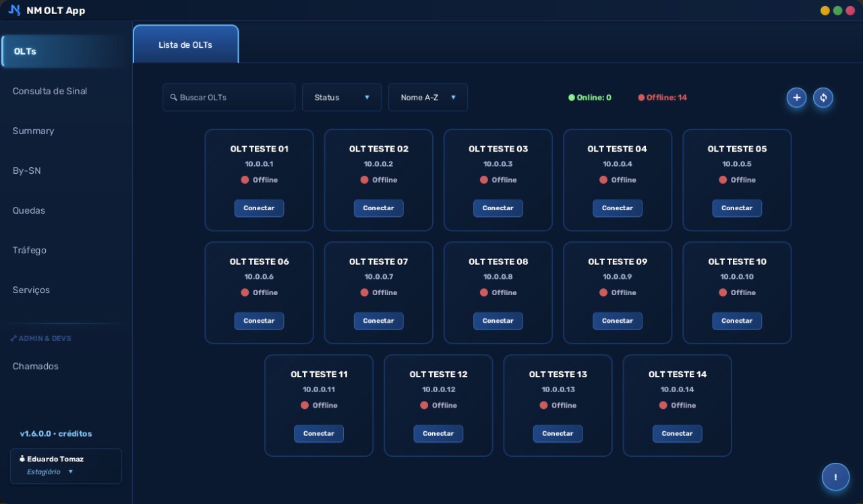The width and height of the screenshot is (863, 504).
Task: Focus the Buscar OLTs search field
Action: pyautogui.click(x=229, y=97)
